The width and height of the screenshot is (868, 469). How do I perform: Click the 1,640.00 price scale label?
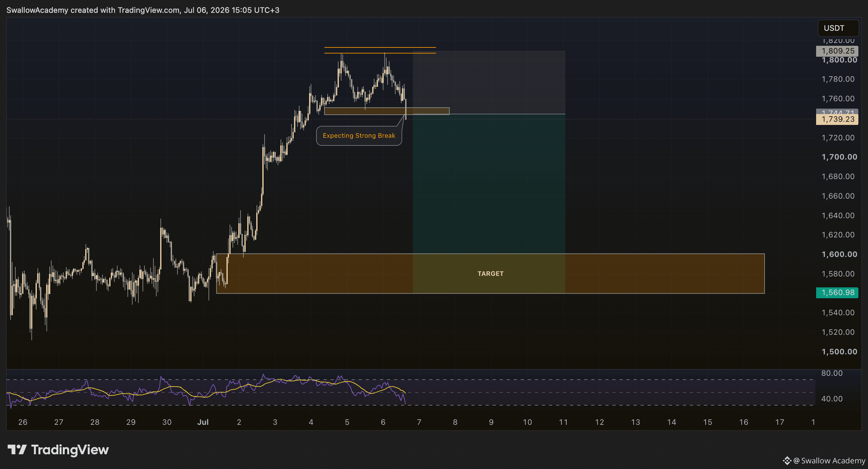[x=838, y=216]
